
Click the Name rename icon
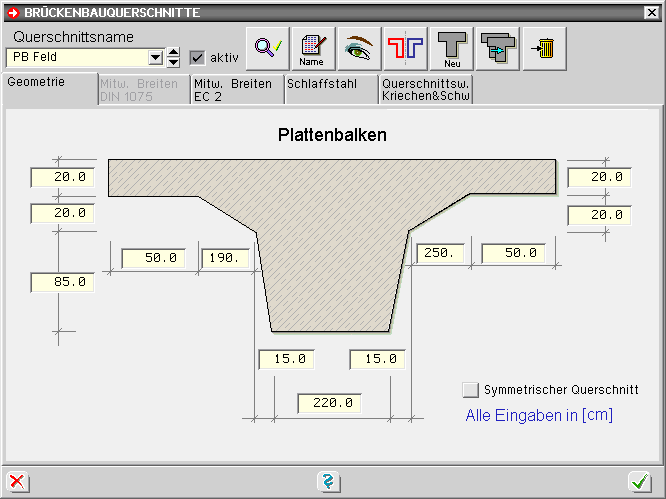pos(312,47)
